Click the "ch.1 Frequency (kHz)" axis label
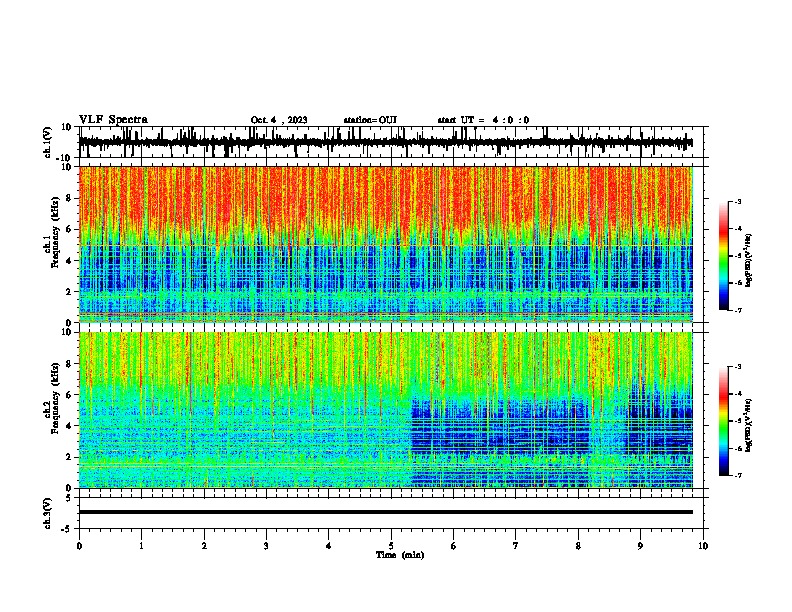 tap(51, 232)
